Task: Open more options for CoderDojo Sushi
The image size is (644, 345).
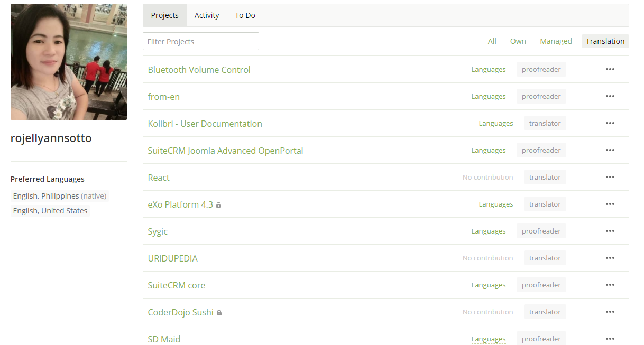Action: (x=610, y=312)
